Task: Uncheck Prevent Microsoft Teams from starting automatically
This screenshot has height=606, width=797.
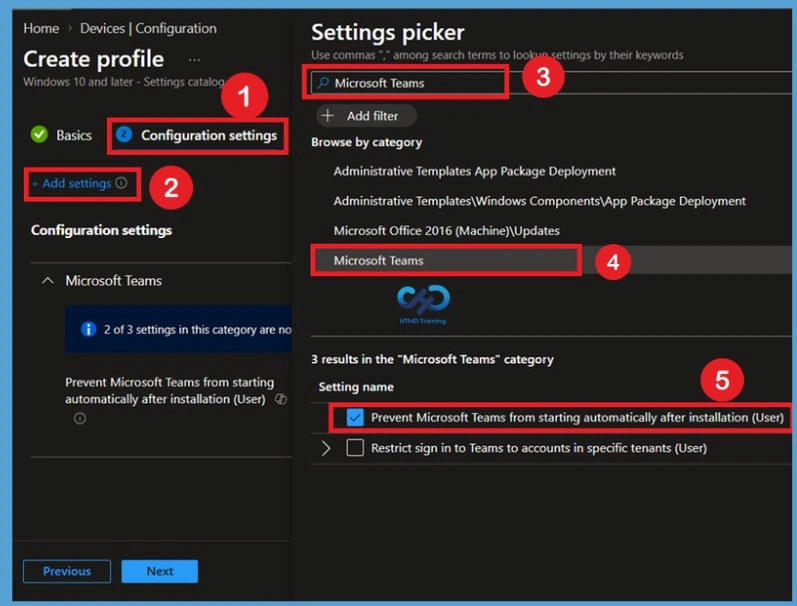Action: click(355, 417)
